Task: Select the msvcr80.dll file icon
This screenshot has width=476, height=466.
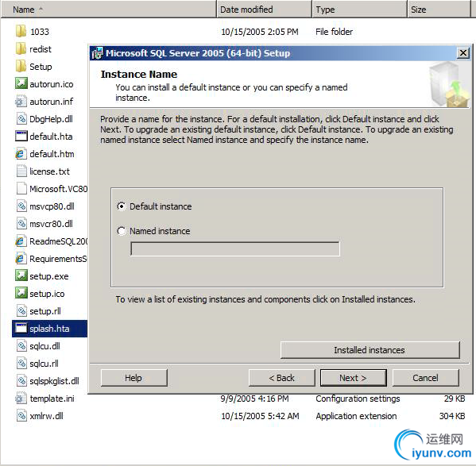Action: [x=21, y=223]
